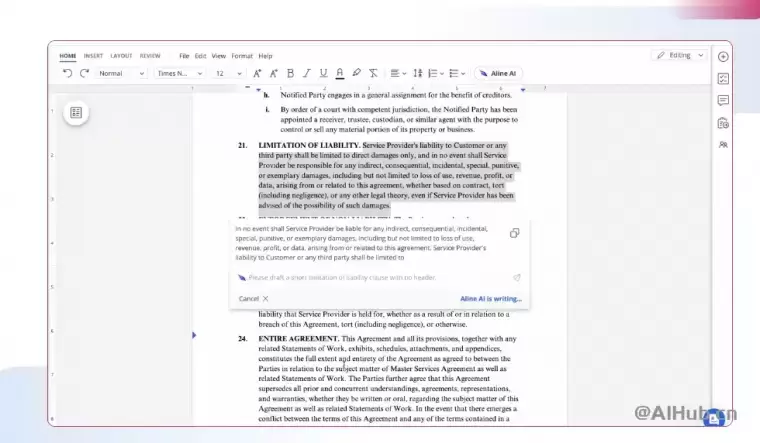Open the font size 12 dropdown

pos(227,73)
